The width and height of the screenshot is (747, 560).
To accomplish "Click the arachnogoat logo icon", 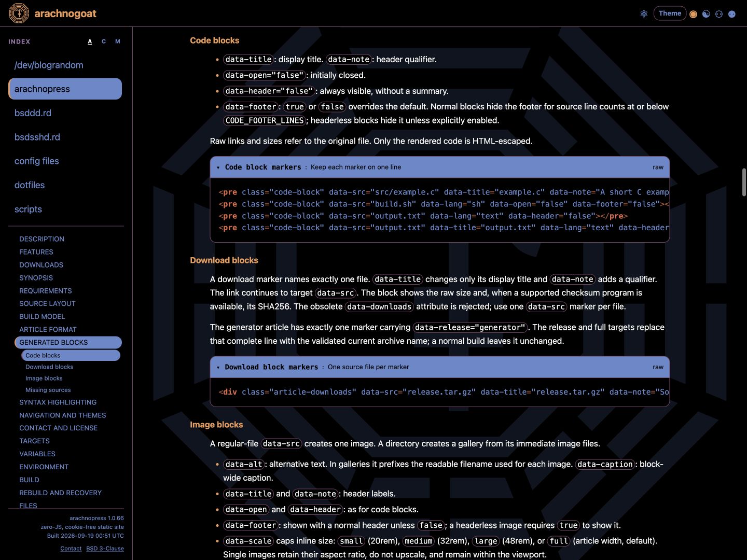I will [19, 13].
